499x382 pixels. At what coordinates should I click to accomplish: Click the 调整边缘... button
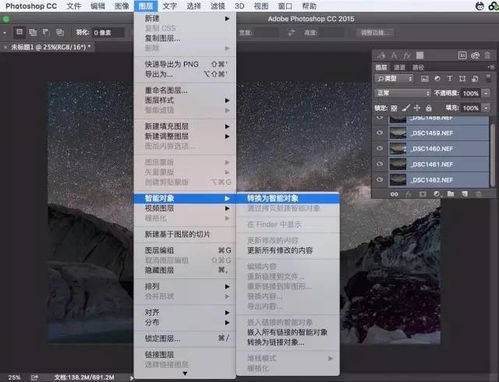375,33
